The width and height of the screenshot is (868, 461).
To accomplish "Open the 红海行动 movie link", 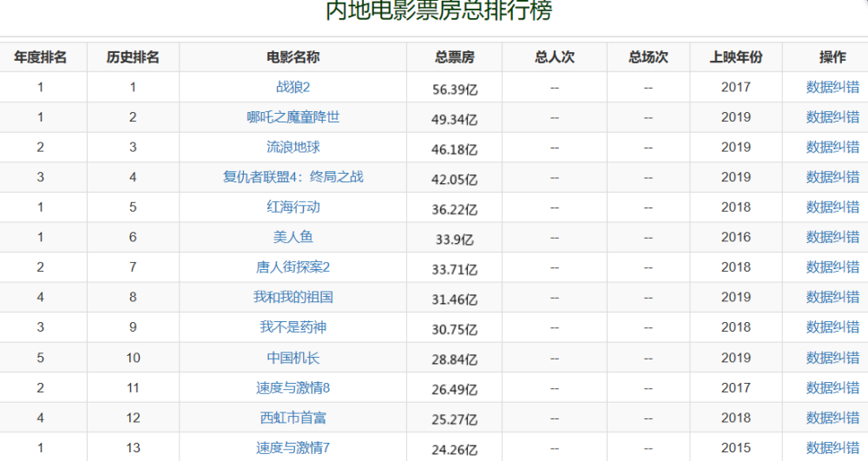I will (293, 207).
